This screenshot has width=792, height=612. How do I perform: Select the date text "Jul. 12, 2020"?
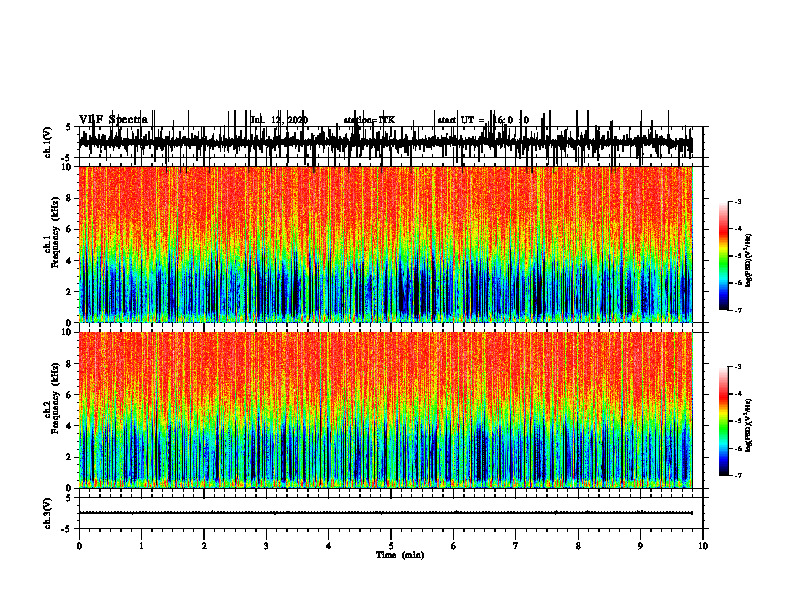279,120
